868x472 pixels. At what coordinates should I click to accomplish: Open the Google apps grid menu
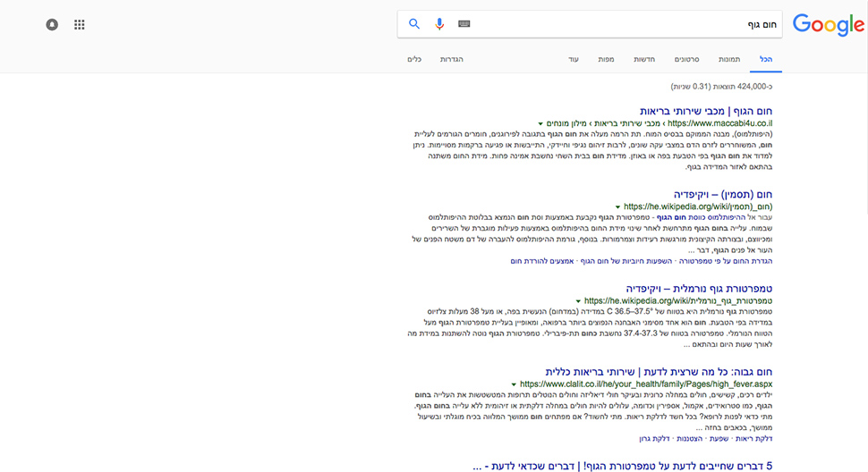click(x=79, y=25)
